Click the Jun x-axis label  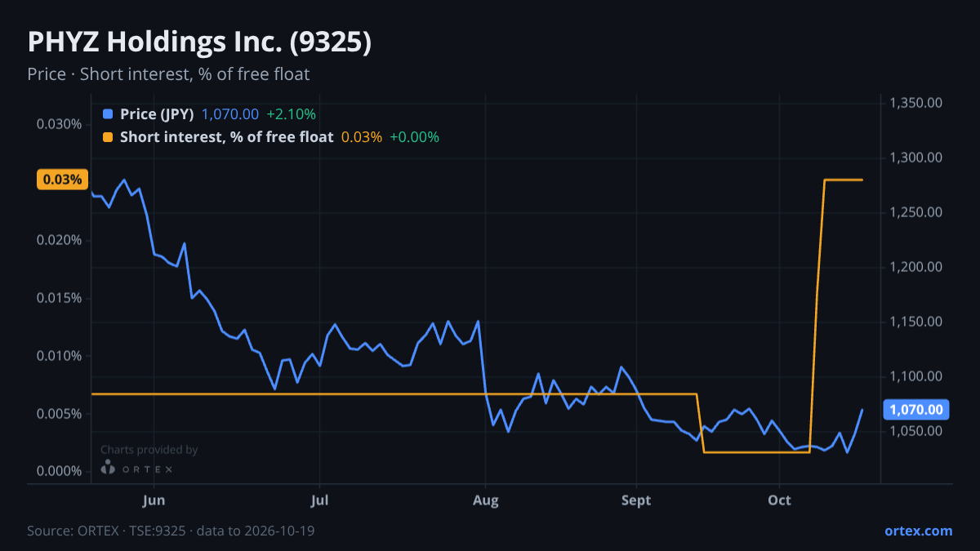tap(154, 500)
